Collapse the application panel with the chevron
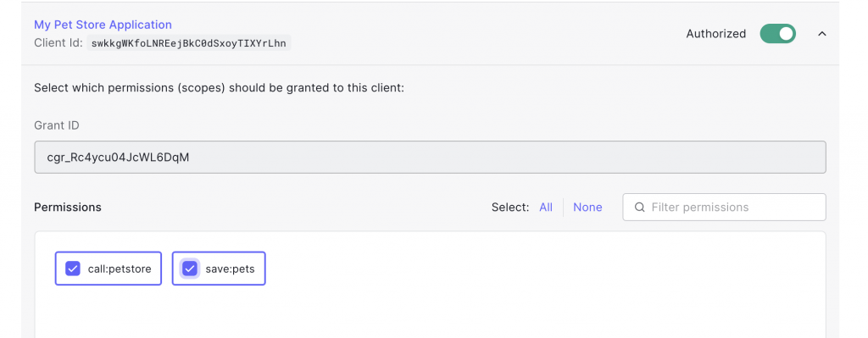Image resolution: width=868 pixels, height=338 pixels. click(x=822, y=34)
